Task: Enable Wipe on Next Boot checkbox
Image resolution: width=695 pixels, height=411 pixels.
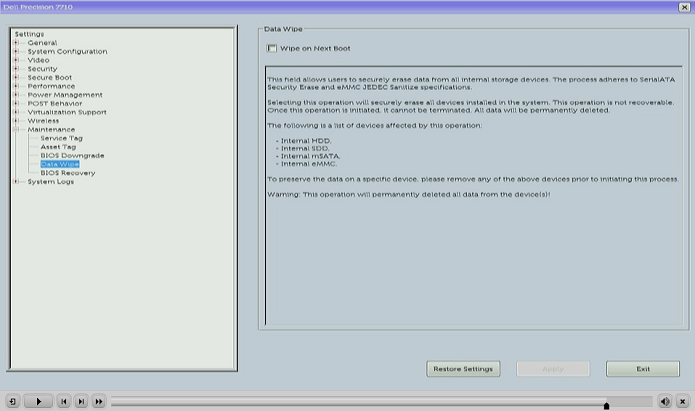Action: [271, 48]
